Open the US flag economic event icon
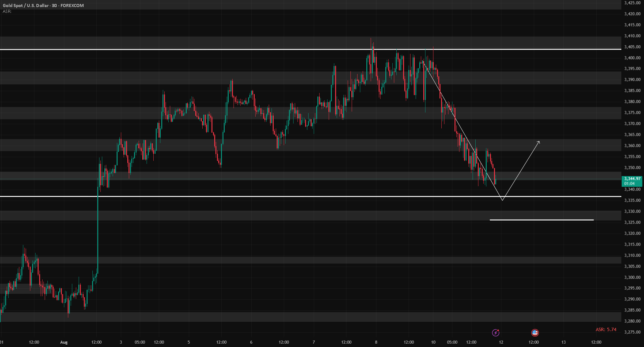Screen dimensions: 644x347 point(535,333)
